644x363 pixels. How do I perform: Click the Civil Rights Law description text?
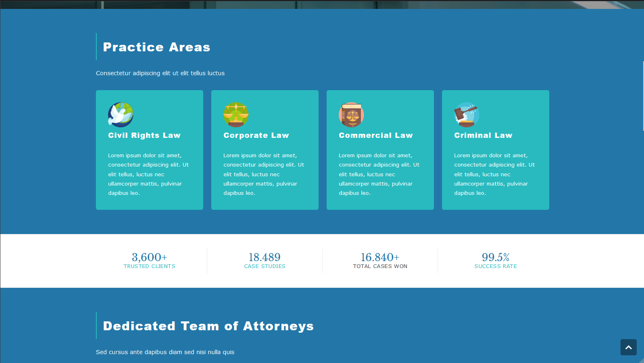(148, 174)
